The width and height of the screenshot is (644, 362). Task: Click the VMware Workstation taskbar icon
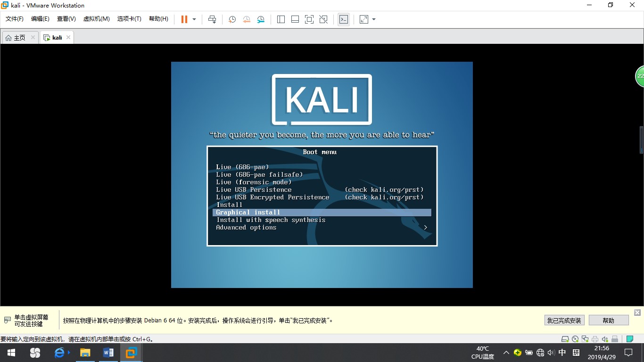[x=131, y=353]
